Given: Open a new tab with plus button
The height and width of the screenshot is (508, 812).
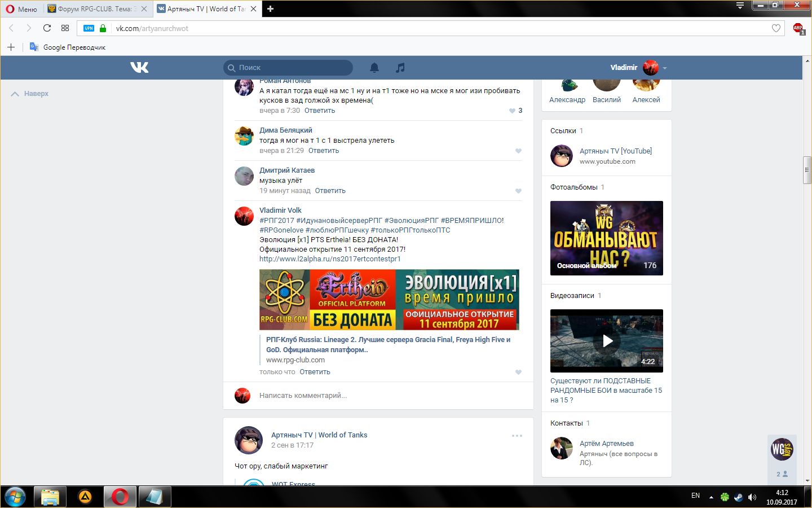Looking at the screenshot, I should pyautogui.click(x=270, y=9).
